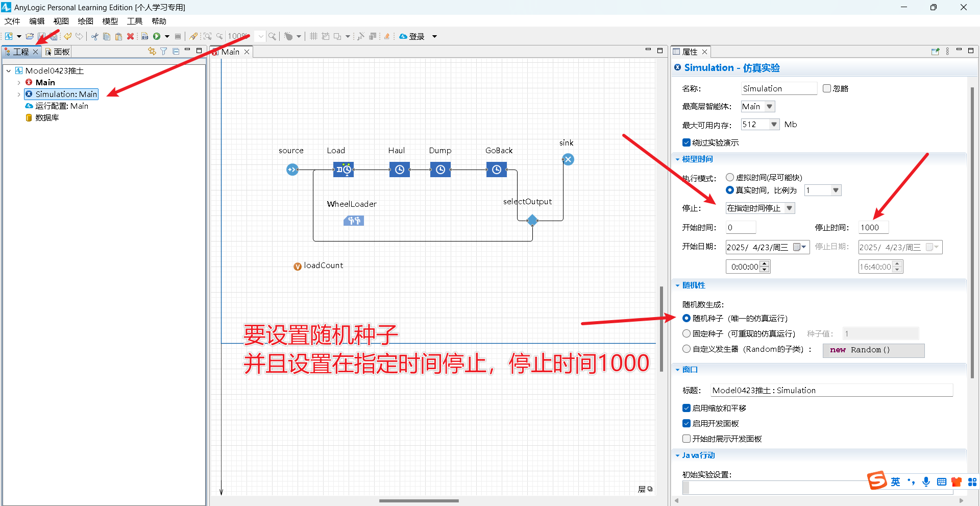Select 自定义发生器 radio option

click(x=687, y=349)
